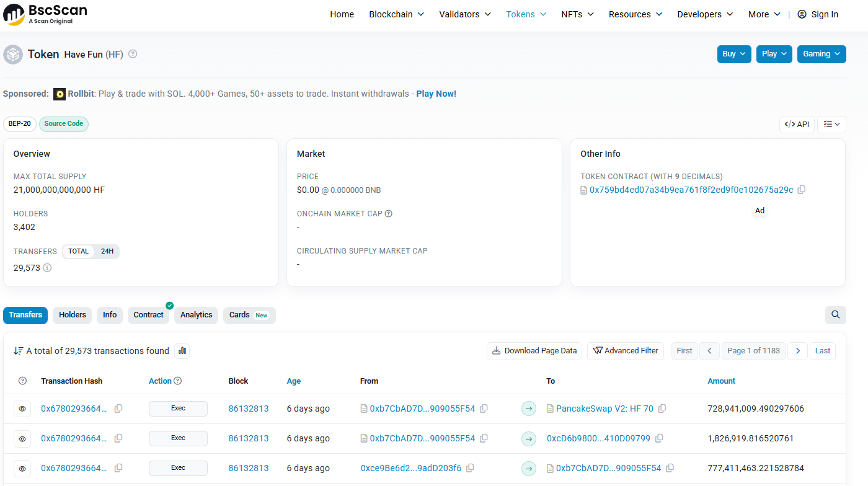Click the search magnifier icon above transfers table
This screenshot has width=868, height=486.
[835, 315]
